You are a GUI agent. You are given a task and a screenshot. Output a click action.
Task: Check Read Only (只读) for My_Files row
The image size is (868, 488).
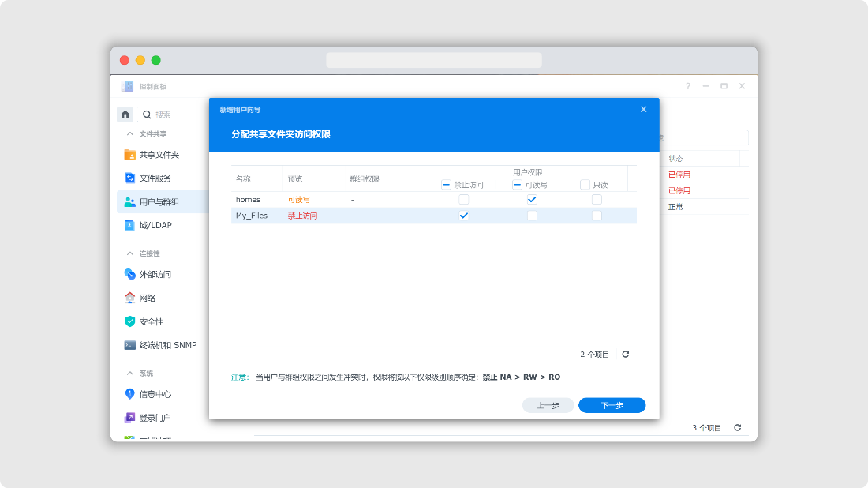coord(597,216)
